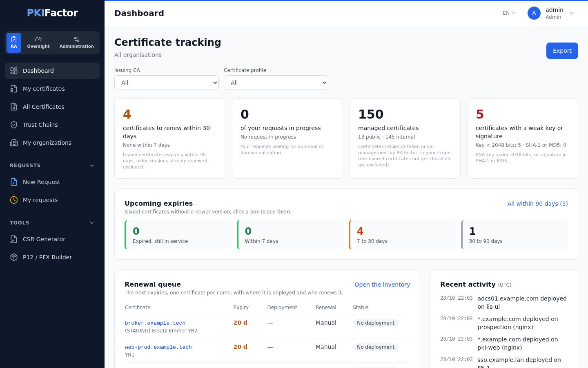Click the Renewal column header
This screenshot has width=588, height=368.
[x=326, y=307]
